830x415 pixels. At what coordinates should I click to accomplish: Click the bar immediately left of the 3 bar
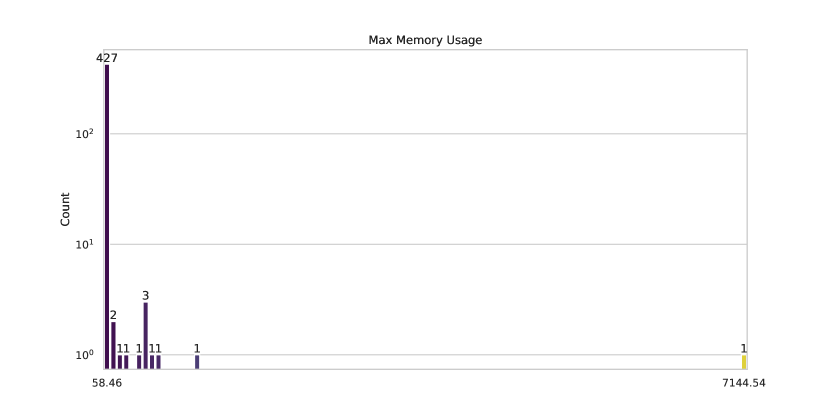click(x=139, y=362)
